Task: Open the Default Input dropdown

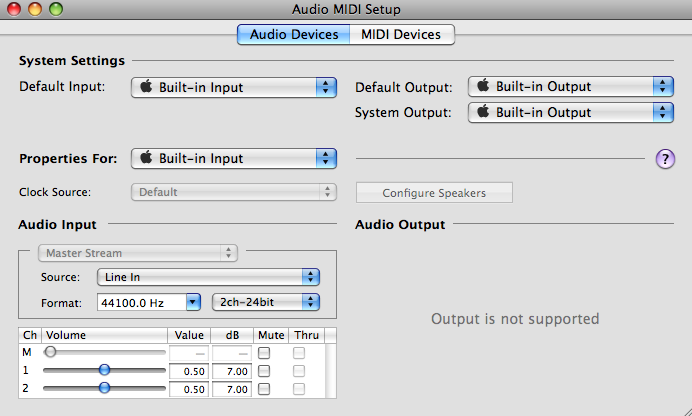Action: (234, 87)
